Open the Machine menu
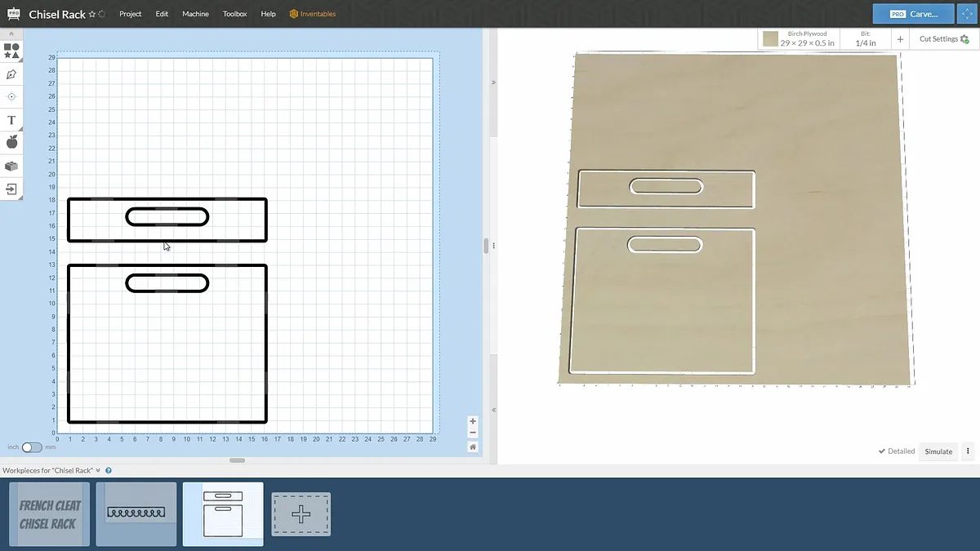 point(195,14)
